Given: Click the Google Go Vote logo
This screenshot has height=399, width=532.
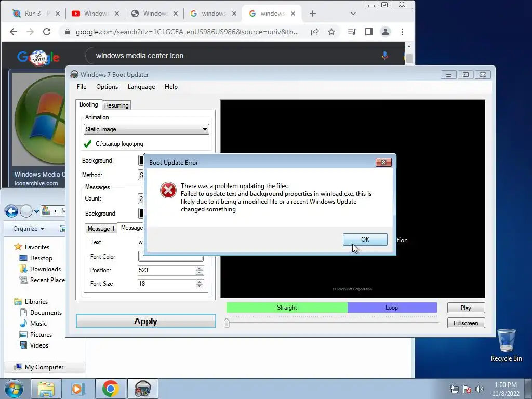Looking at the screenshot, I should point(38,58).
